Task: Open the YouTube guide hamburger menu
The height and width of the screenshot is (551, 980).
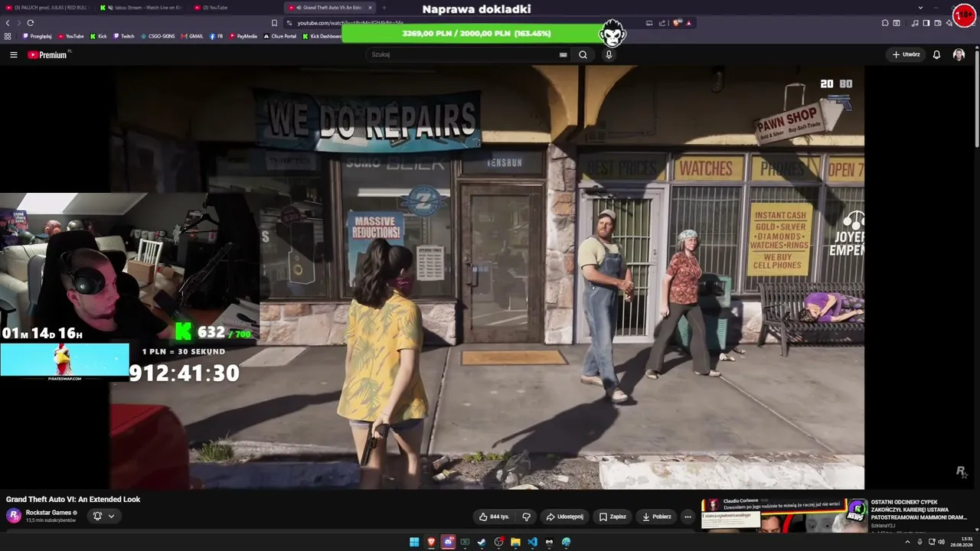Action: click(x=13, y=55)
